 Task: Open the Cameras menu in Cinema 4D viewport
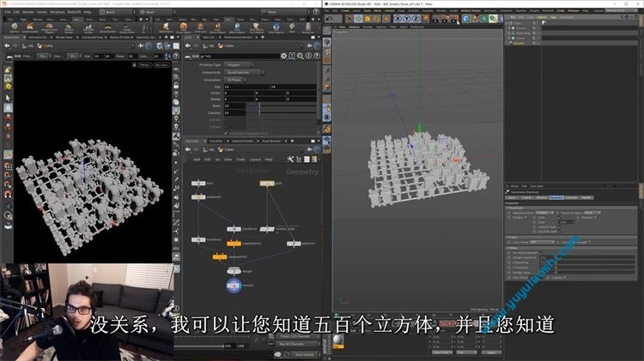pos(354,27)
